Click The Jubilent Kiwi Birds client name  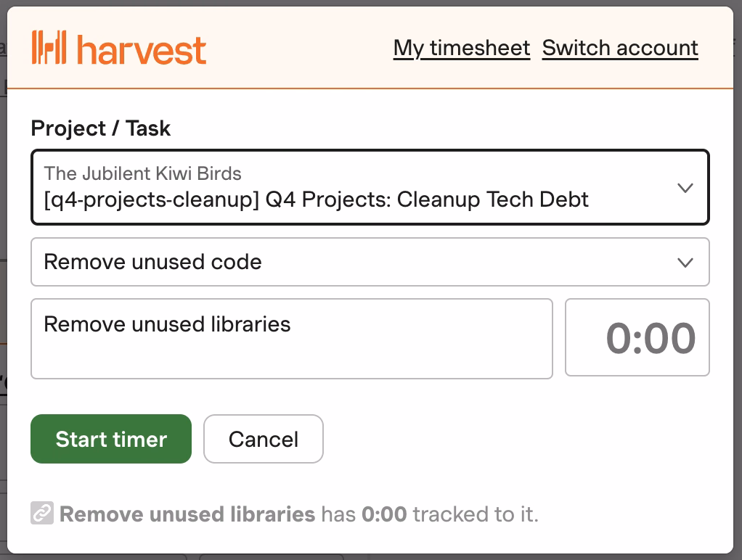[143, 173]
